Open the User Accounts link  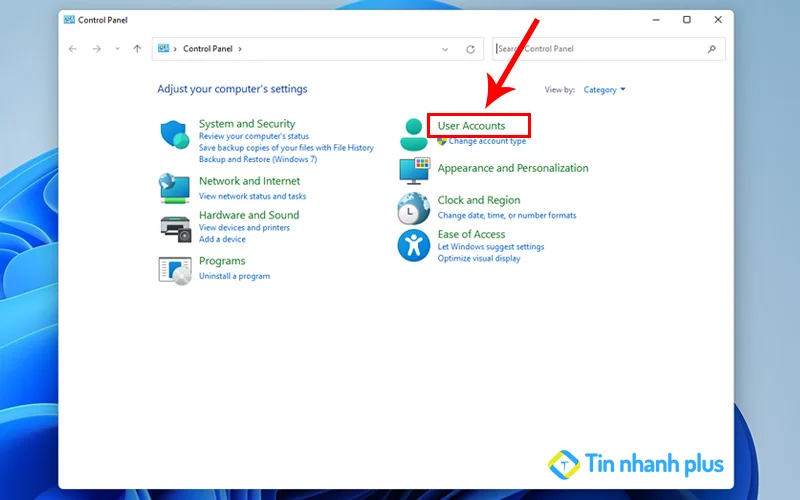tap(471, 126)
